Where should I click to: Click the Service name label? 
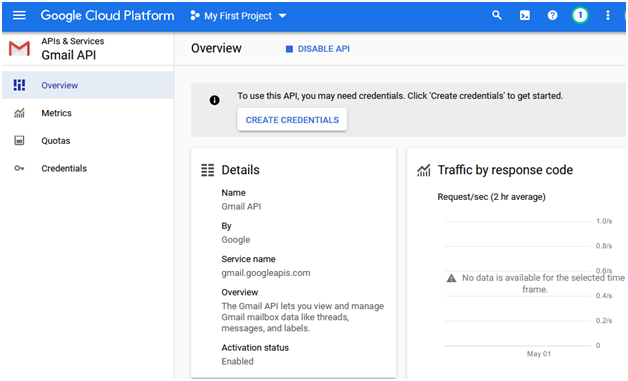(248, 259)
